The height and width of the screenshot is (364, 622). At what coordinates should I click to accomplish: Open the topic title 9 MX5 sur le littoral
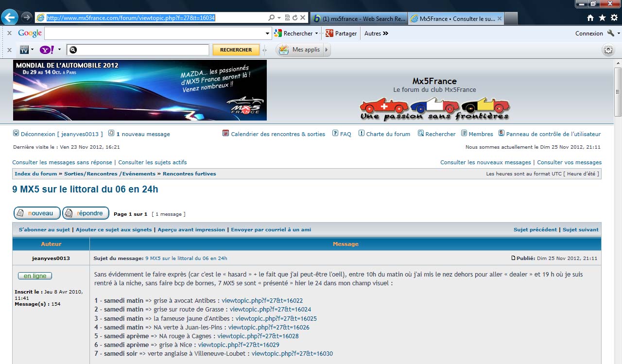pyautogui.click(x=85, y=190)
